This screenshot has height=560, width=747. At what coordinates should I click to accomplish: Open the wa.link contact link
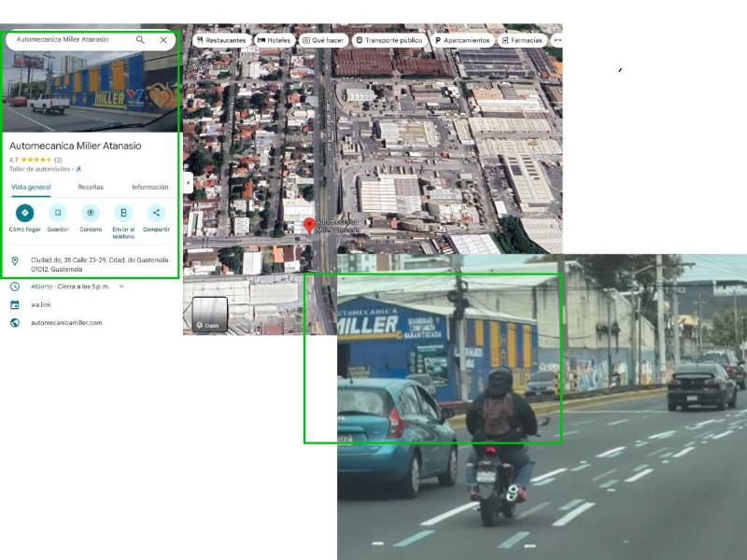(40, 303)
